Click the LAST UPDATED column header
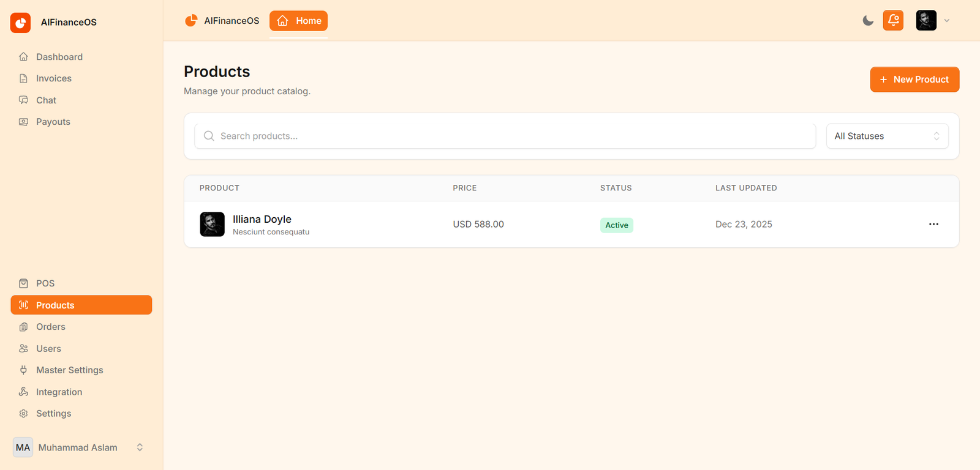The width and height of the screenshot is (980, 470). pyautogui.click(x=746, y=188)
